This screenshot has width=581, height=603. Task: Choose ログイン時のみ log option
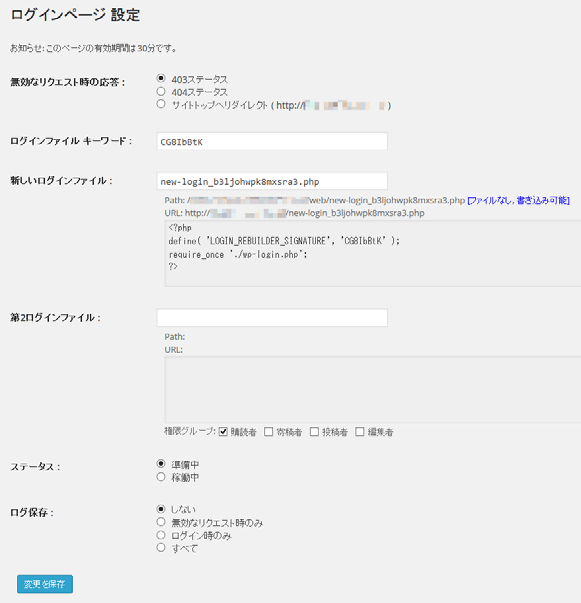point(161,535)
